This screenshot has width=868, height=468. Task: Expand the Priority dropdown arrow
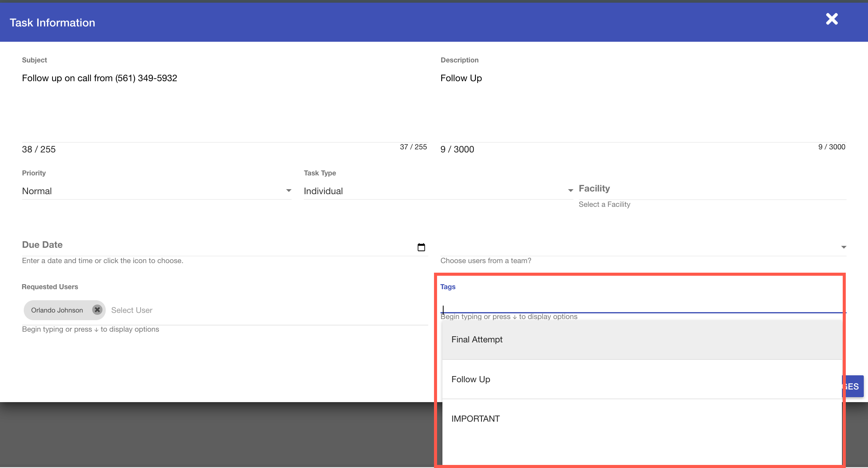288,191
